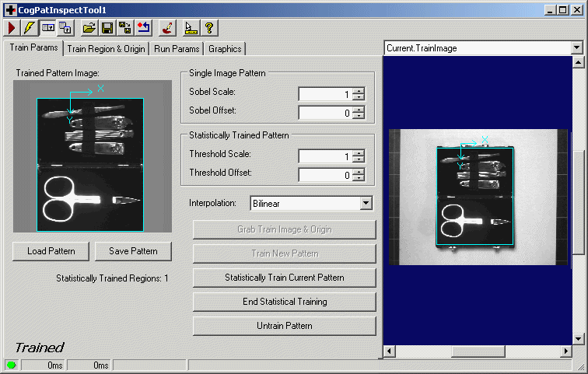The image size is (588, 374).
Task: Run the tool with the red play icon
Action: point(12,28)
